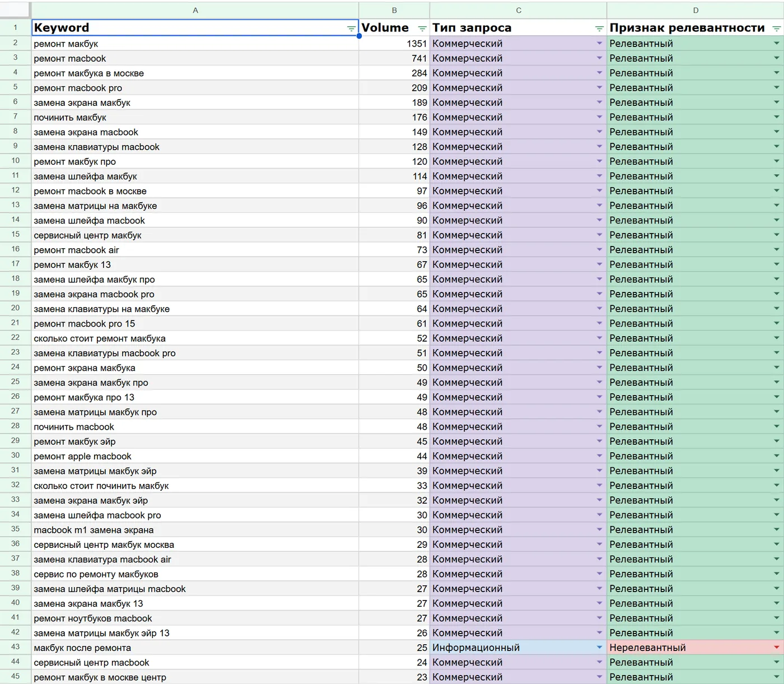Image resolution: width=784 pixels, height=684 pixels.
Task: Open the Релевантный dropdown for 'ремонт macbook air'
Action: pos(777,250)
